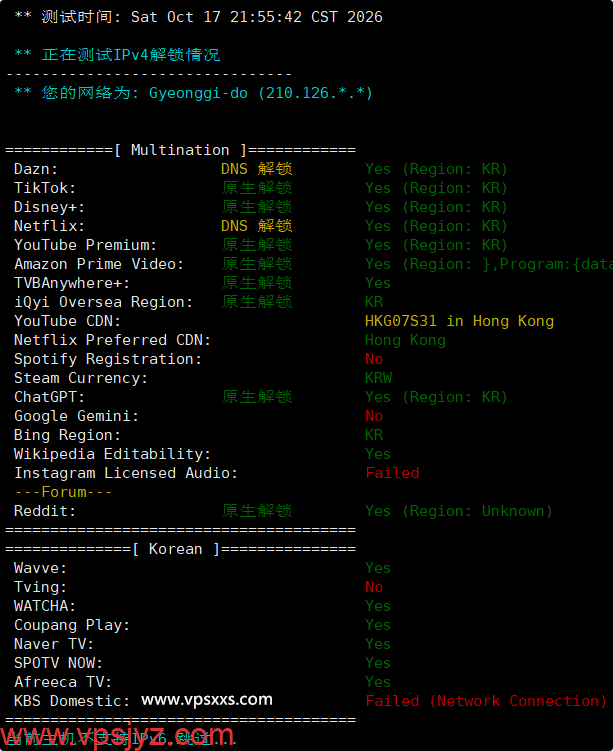This screenshot has height=751, width=613.
Task: Click the 'DNS 解锁' status in Netflix row
Action: pyautogui.click(x=257, y=226)
